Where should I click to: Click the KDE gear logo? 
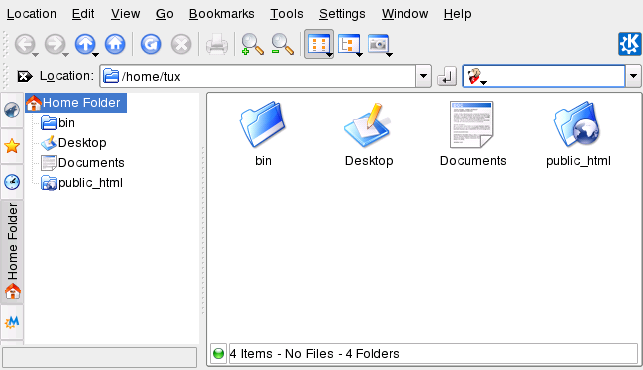tap(629, 43)
